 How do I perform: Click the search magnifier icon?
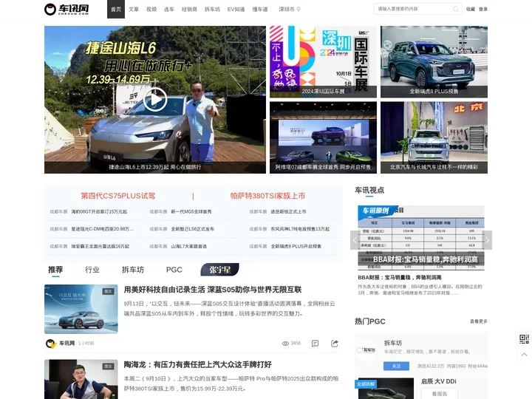click(456, 9)
